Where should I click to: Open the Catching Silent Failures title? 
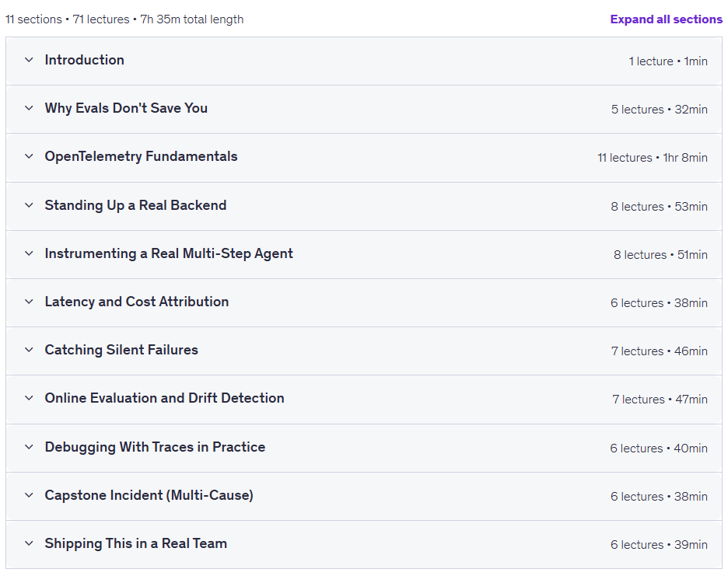pos(121,350)
